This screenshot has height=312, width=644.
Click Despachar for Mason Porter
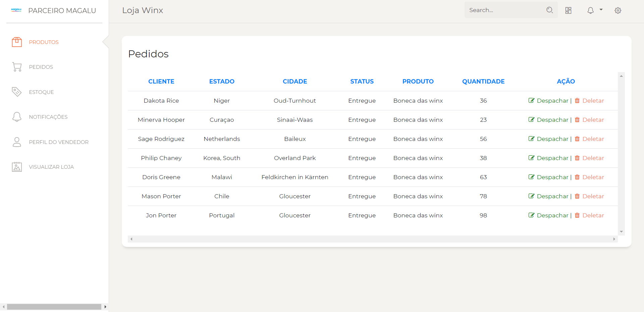tap(552, 196)
